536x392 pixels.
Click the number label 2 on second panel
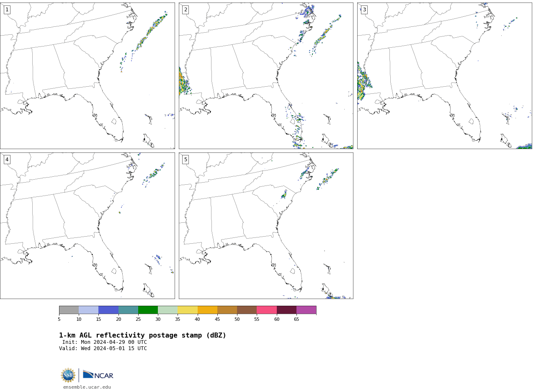[186, 10]
